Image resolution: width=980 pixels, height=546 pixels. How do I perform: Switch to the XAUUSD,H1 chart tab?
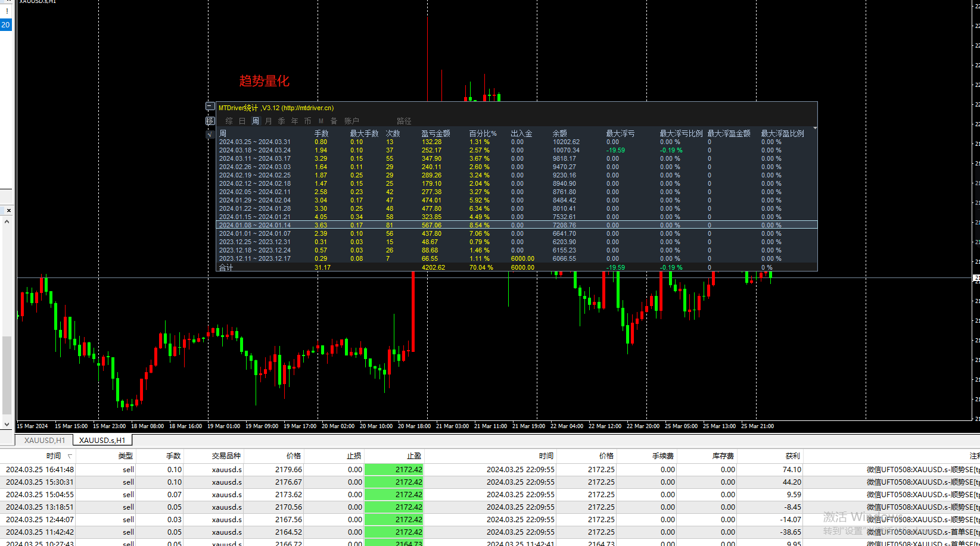coord(45,440)
